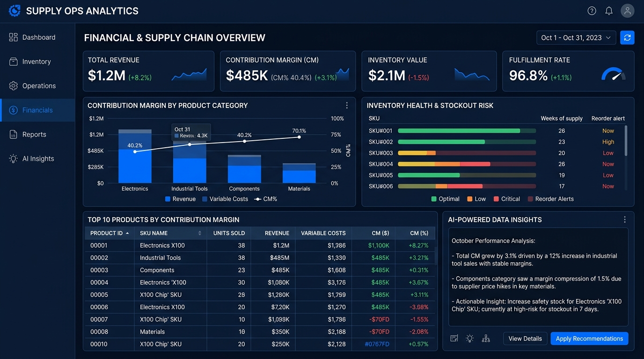The width and height of the screenshot is (644, 359).
Task: Click the Materials SKU name in table
Action: [152, 332]
